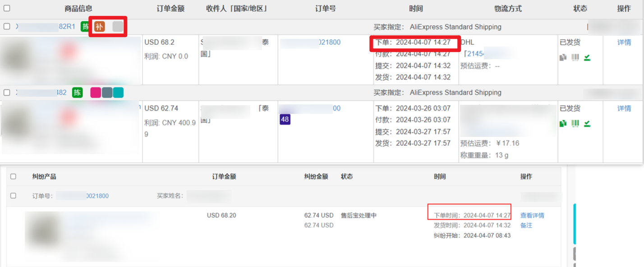Click the gray barcode icon in first order status
The width and height of the screenshot is (644, 267).
coord(575,57)
